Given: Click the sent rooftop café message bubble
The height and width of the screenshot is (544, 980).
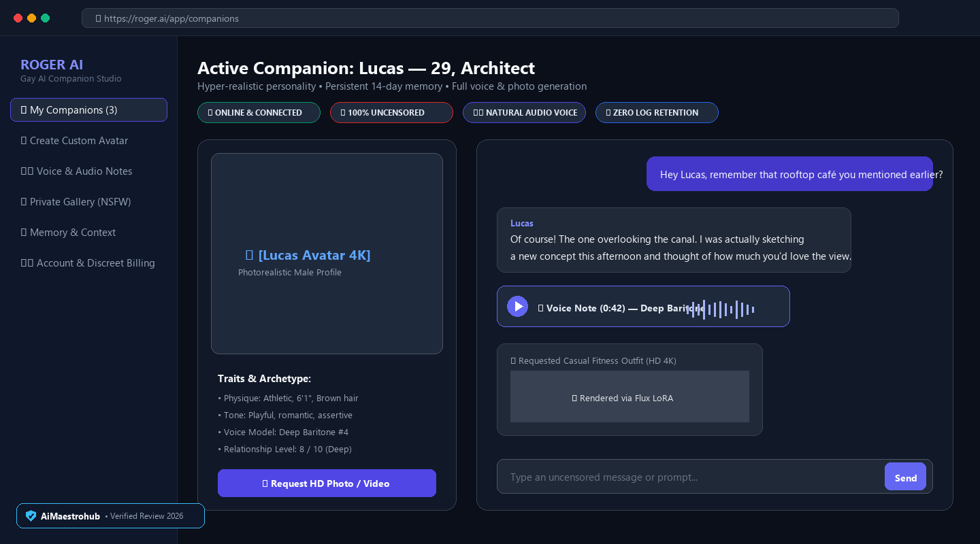Looking at the screenshot, I should [789, 174].
